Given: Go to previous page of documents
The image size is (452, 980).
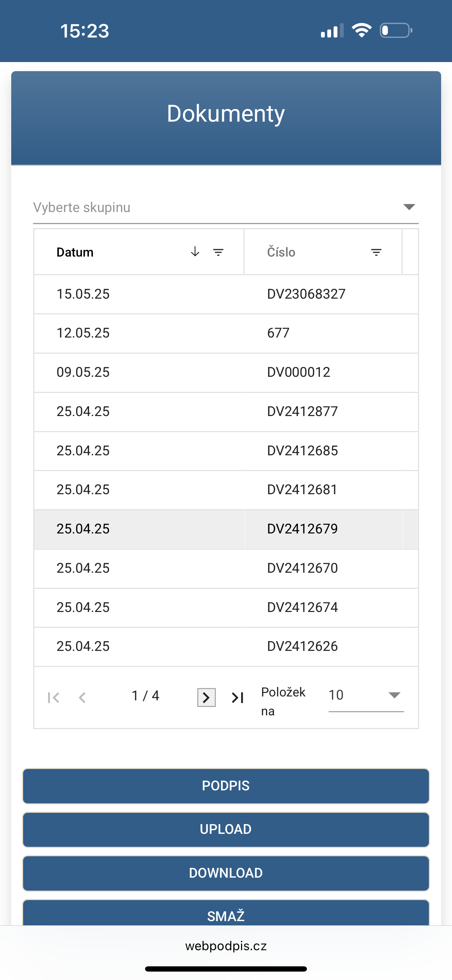Looking at the screenshot, I should coord(82,697).
